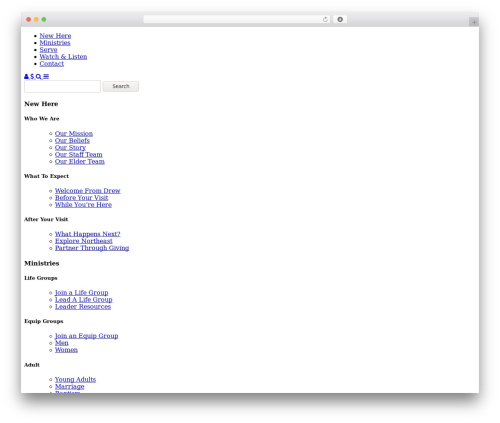This screenshot has height=423, width=500.
Task: Open the Our Mission link
Action: pyautogui.click(x=74, y=134)
